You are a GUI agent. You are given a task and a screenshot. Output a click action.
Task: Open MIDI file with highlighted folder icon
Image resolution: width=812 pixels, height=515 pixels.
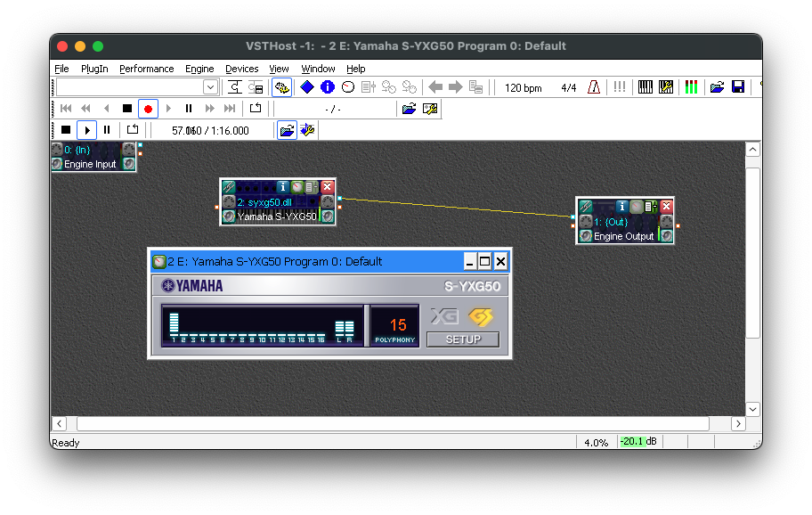[287, 130]
